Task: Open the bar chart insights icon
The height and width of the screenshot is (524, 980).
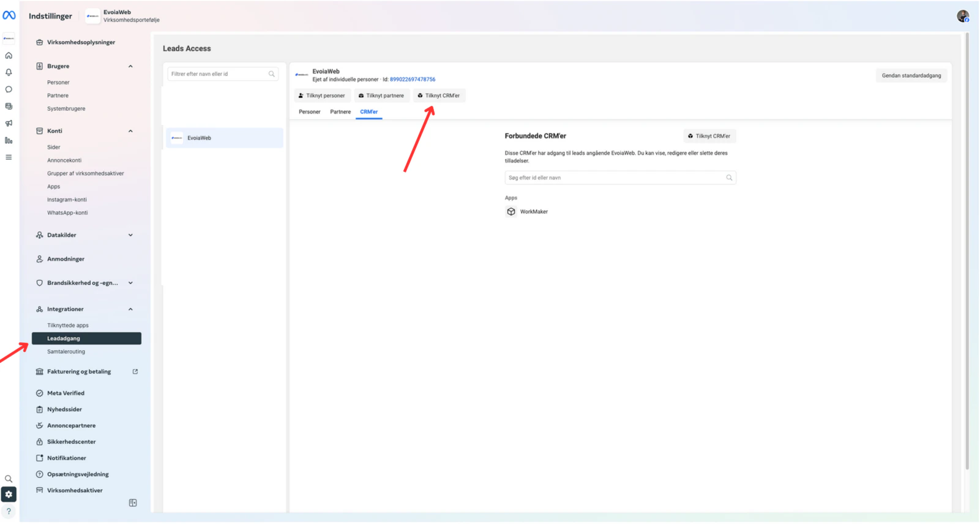Action: (x=9, y=140)
